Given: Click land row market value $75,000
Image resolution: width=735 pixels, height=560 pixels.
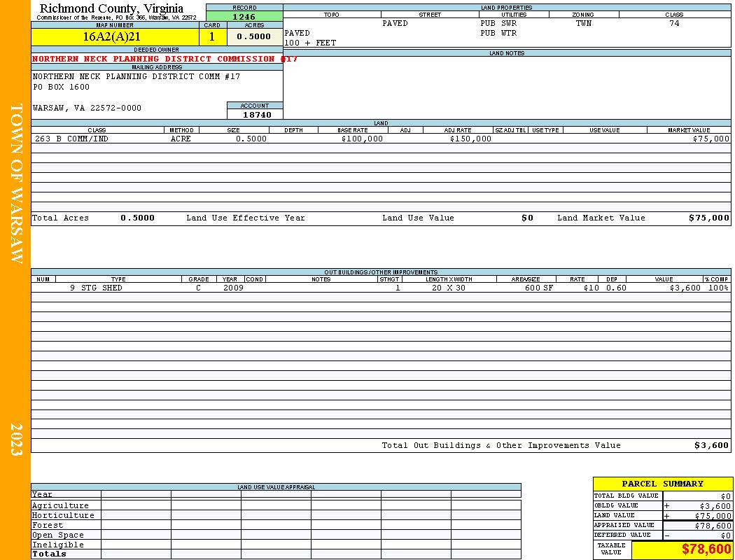Looking at the screenshot, I should [x=710, y=139].
